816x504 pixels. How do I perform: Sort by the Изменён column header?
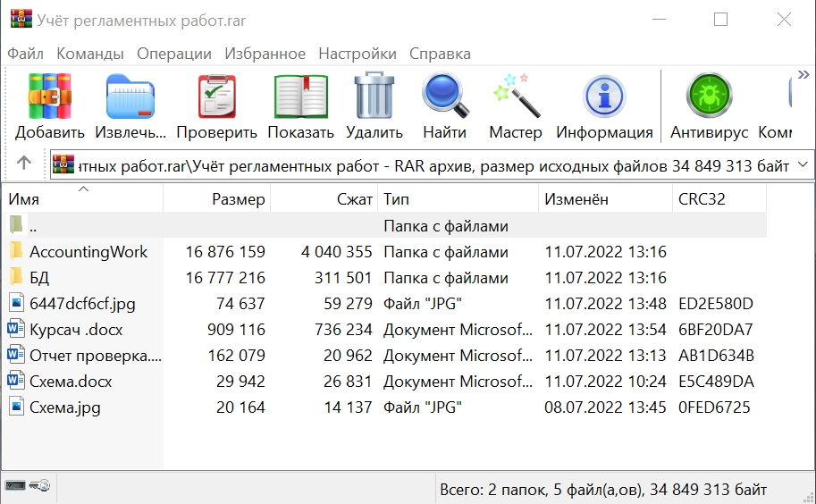click(x=576, y=199)
